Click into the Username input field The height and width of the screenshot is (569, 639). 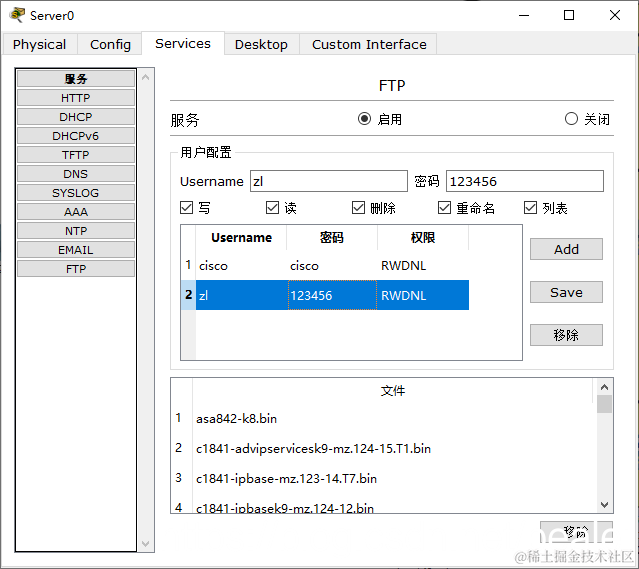point(328,181)
